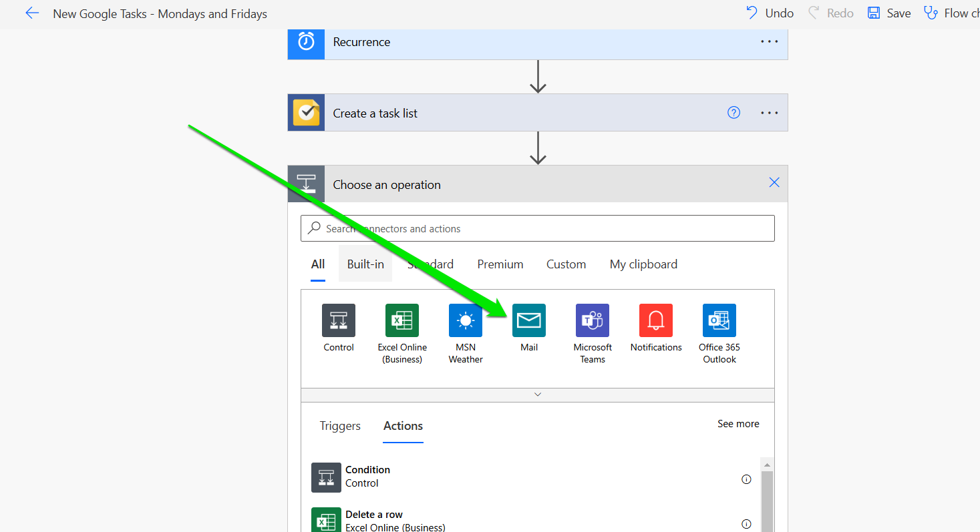Click the search connectors and actions field
Image resolution: width=980 pixels, height=532 pixels.
click(537, 228)
